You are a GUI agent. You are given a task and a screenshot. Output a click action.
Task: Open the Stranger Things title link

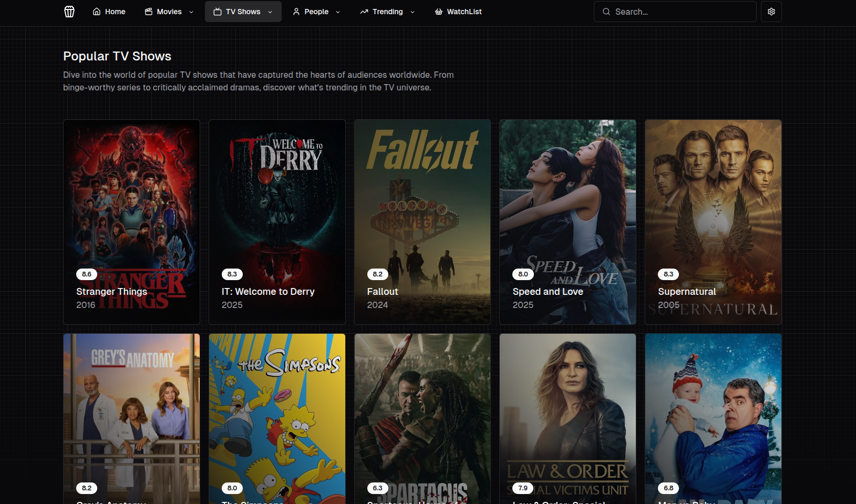(111, 292)
